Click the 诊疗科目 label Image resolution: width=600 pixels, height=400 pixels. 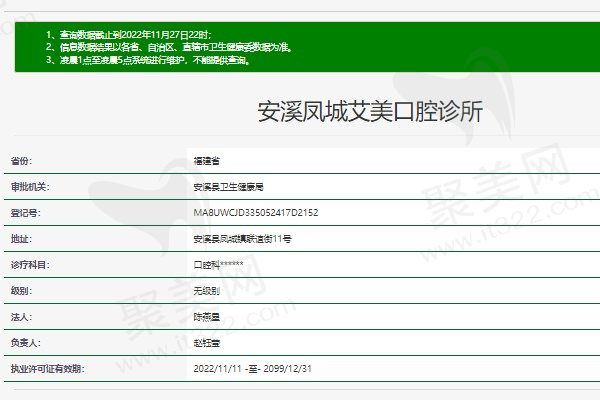tap(30, 265)
